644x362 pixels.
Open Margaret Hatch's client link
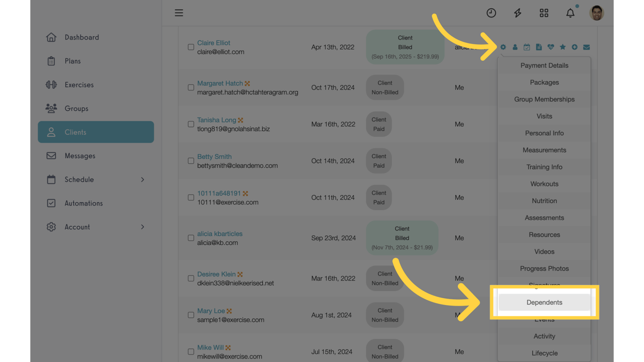tap(220, 83)
